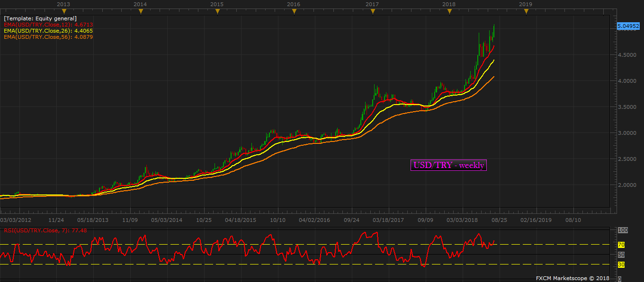
Task: Click the 04/18/2015 date axis label
Action: click(241, 220)
